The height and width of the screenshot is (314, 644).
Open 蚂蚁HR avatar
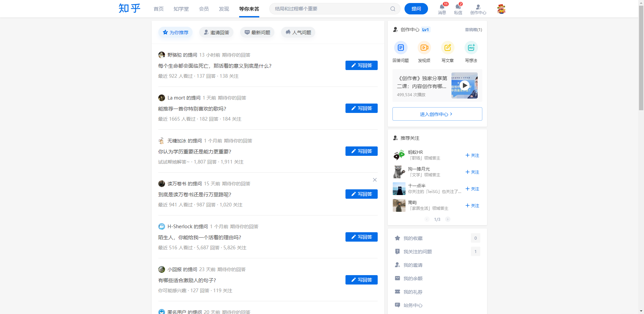point(399,155)
